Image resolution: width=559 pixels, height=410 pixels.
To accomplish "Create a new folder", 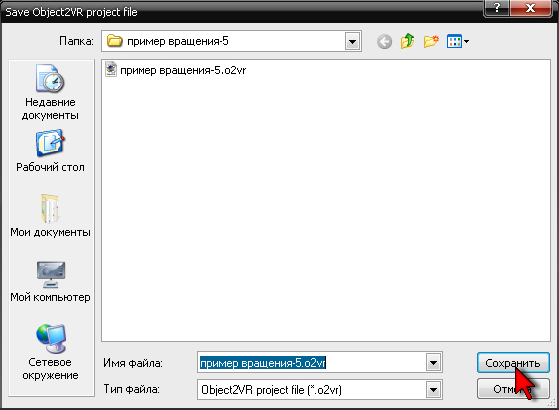I will [x=431, y=41].
